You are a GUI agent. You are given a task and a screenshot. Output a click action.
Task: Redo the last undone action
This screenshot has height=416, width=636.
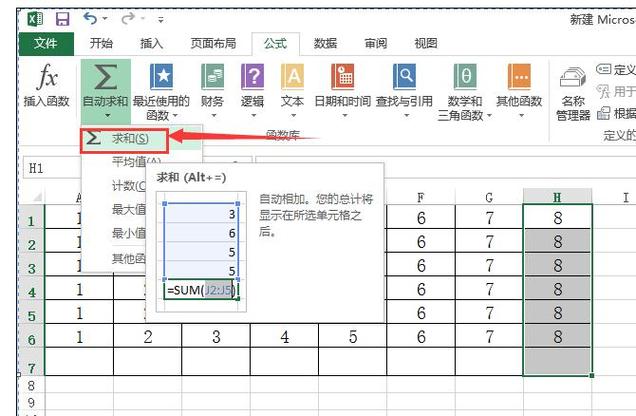[x=128, y=19]
